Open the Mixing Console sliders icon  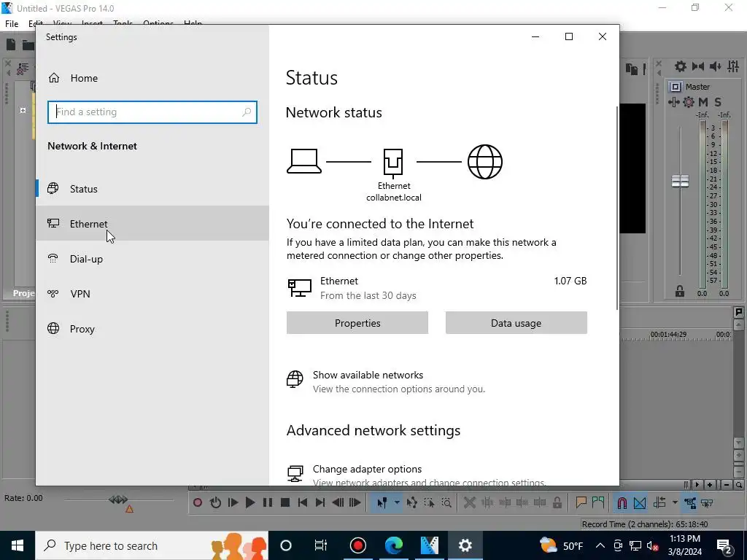[733, 66]
